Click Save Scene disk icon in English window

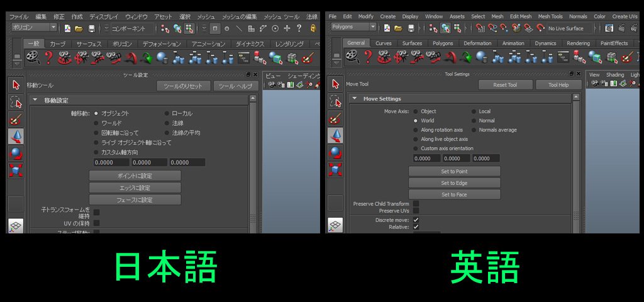411,28
